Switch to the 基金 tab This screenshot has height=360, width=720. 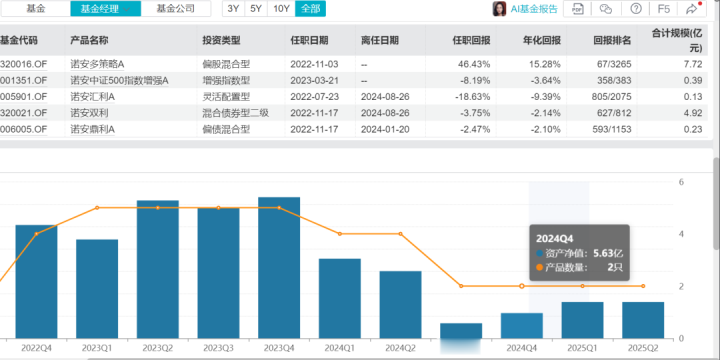pos(35,8)
